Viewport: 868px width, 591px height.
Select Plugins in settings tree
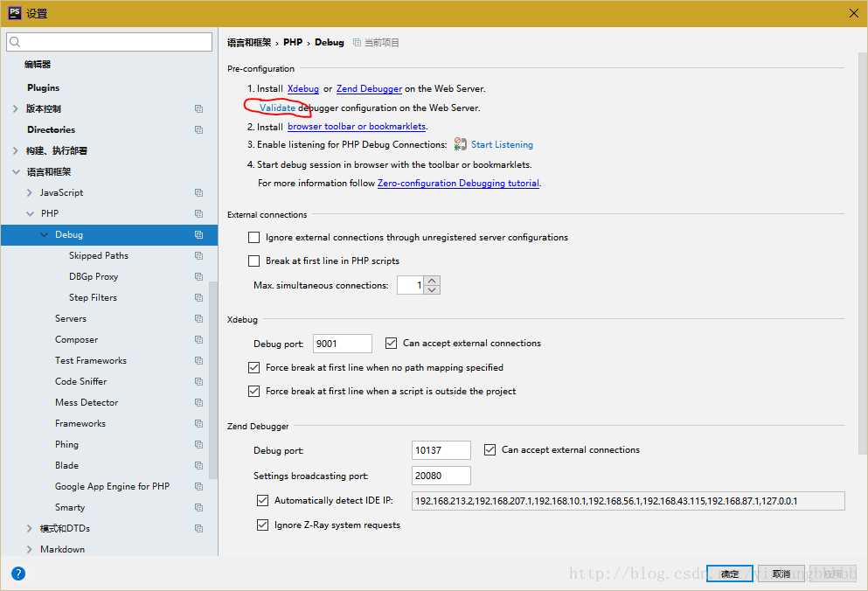tap(43, 87)
